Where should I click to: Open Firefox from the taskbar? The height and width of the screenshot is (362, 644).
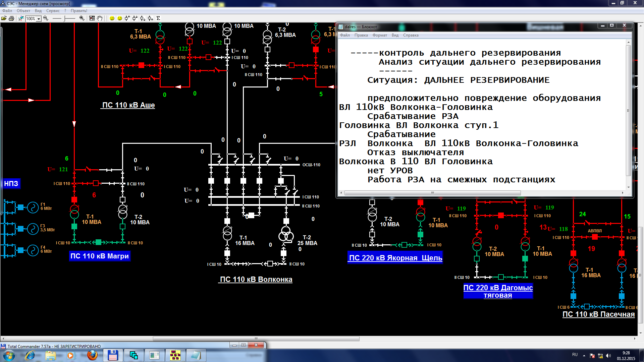pos(92,355)
